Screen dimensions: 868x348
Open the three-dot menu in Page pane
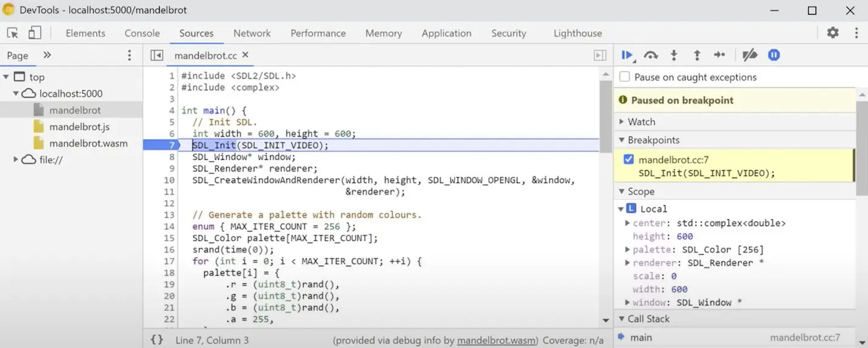pos(129,55)
